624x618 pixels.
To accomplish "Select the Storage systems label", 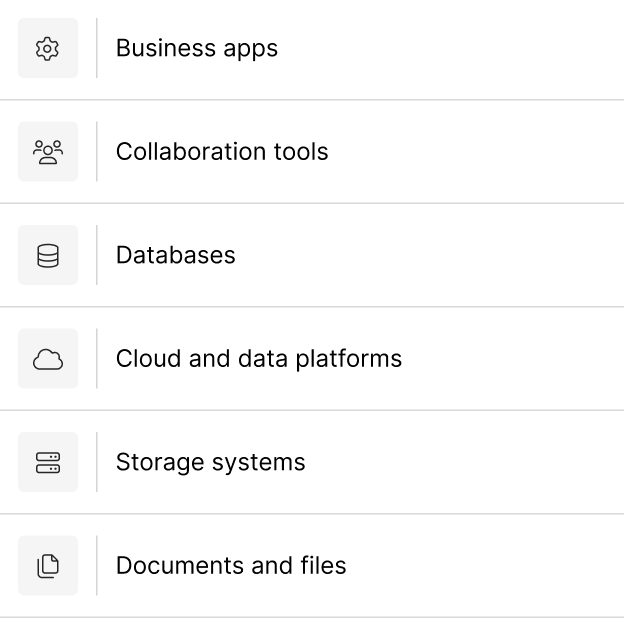I will [211, 462].
